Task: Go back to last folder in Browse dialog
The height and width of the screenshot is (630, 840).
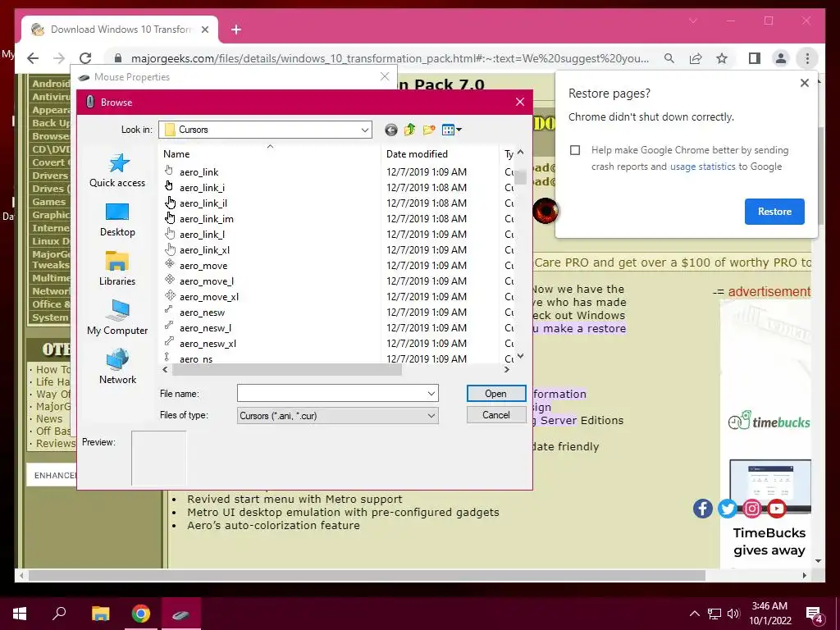Action: click(391, 130)
